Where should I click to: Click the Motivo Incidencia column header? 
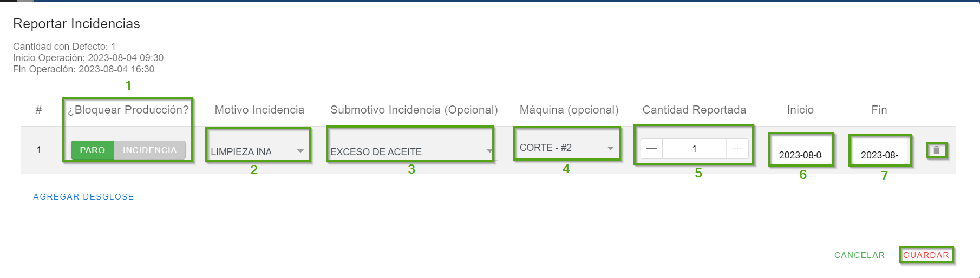[x=259, y=110]
